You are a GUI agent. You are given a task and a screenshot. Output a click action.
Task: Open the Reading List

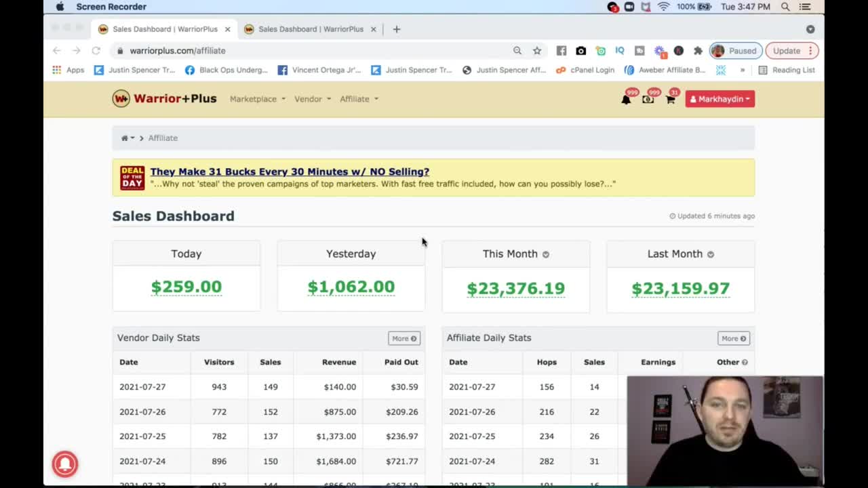pyautogui.click(x=787, y=70)
